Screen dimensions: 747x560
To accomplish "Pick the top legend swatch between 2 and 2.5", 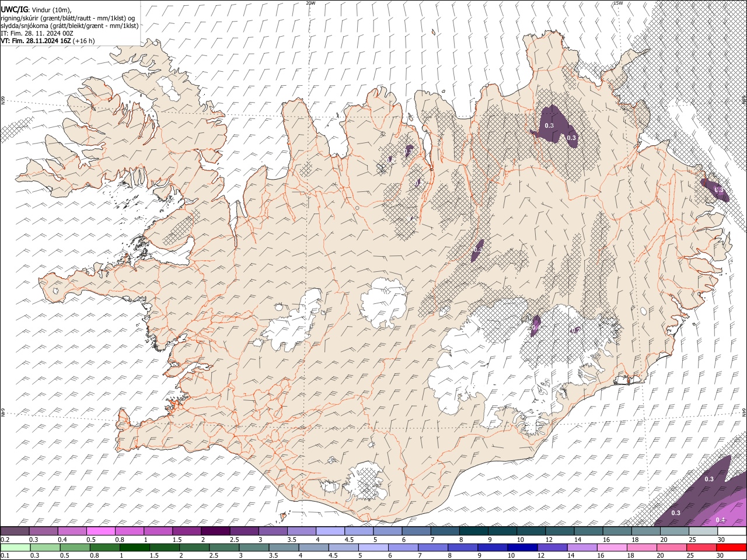I will pyautogui.click(x=215, y=531).
